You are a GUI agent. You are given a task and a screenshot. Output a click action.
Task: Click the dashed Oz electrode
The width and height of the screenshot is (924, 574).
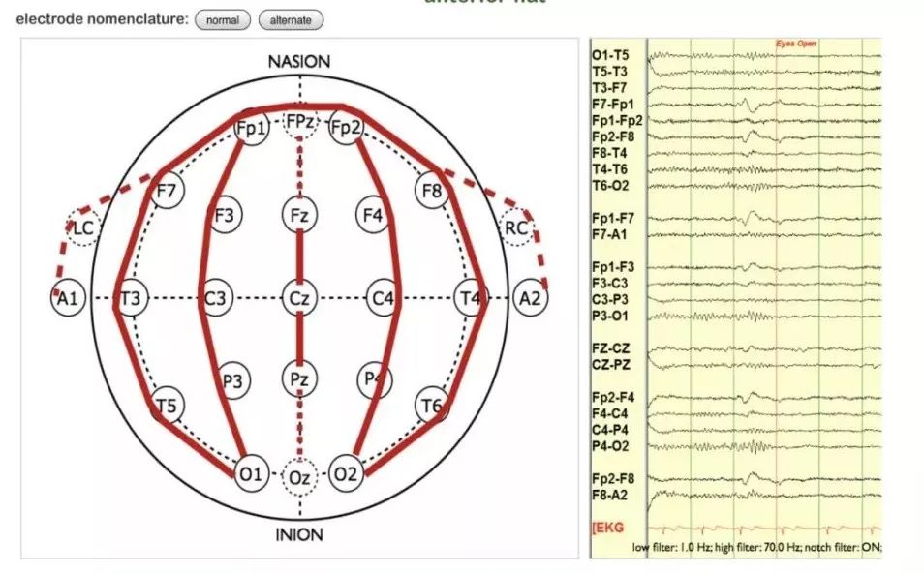[299, 477]
